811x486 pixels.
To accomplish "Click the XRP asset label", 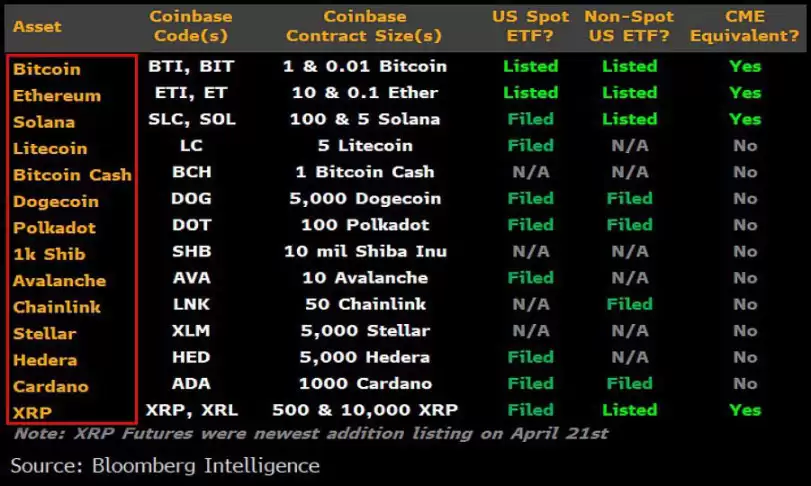I will pyautogui.click(x=33, y=413).
